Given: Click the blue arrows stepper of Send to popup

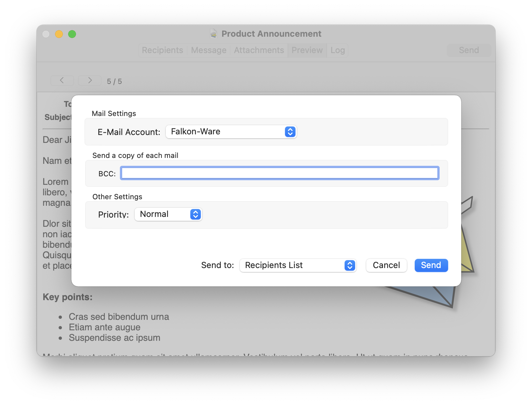Looking at the screenshot, I should [350, 265].
